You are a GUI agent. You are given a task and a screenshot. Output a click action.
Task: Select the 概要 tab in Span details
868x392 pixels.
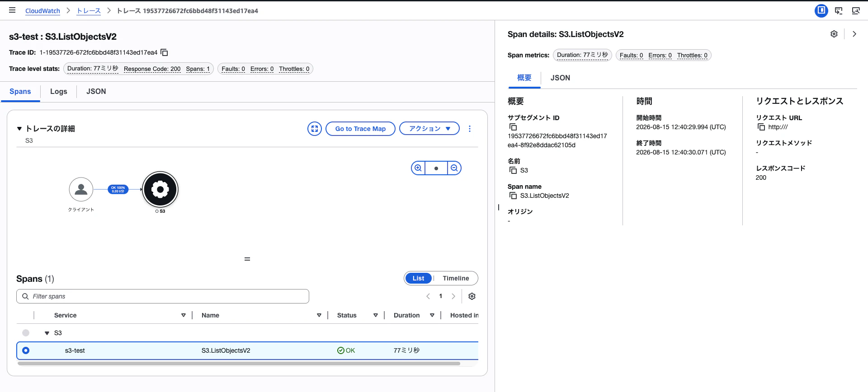tap(524, 78)
